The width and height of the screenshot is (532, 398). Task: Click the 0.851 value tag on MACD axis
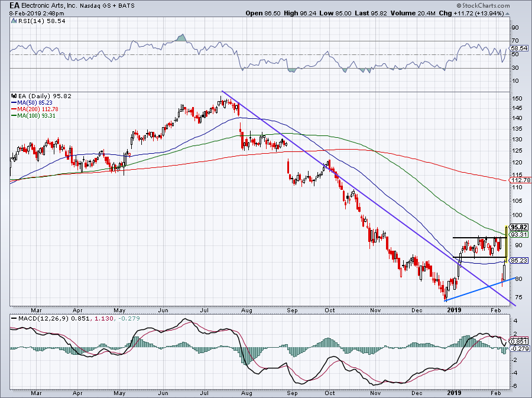point(519,342)
